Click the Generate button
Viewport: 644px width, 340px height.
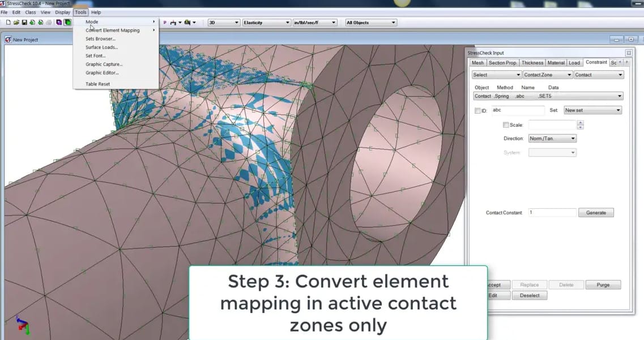596,212
